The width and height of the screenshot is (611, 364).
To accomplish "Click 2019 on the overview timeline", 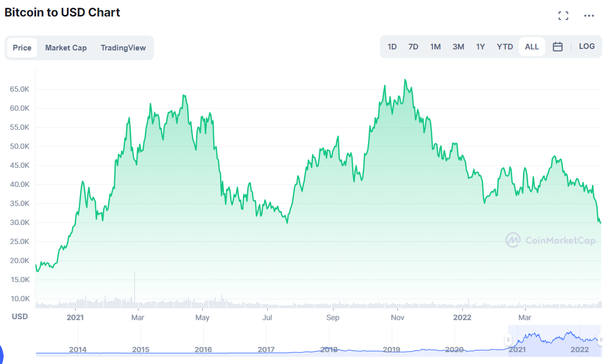I will (392, 350).
